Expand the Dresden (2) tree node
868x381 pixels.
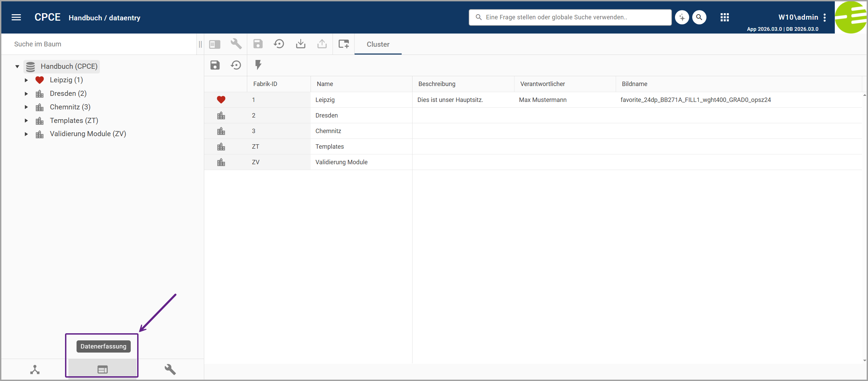coord(26,94)
